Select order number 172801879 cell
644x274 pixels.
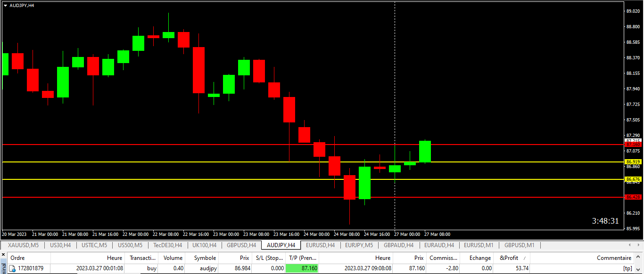click(x=31, y=268)
